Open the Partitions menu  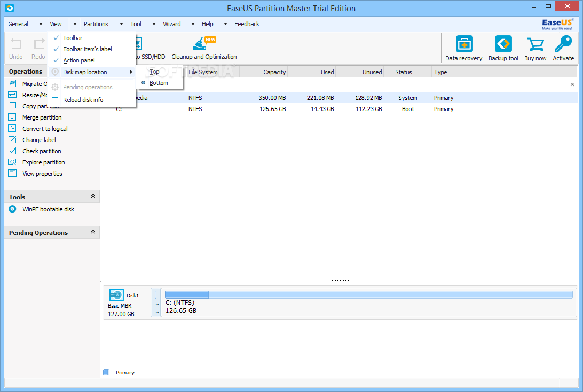96,24
